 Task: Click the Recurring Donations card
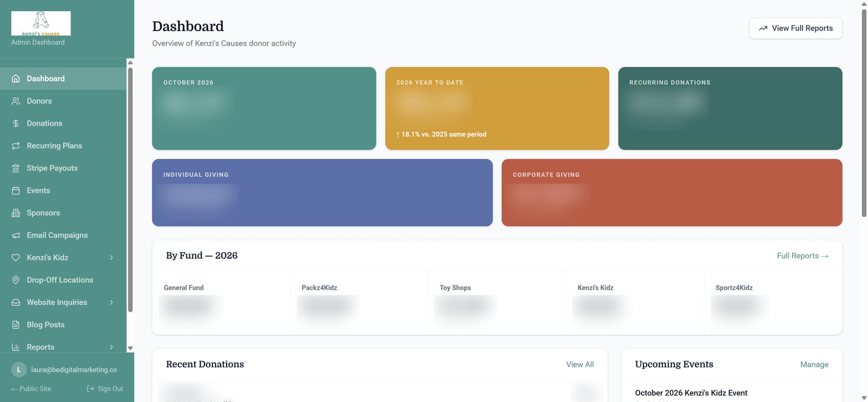tap(730, 109)
